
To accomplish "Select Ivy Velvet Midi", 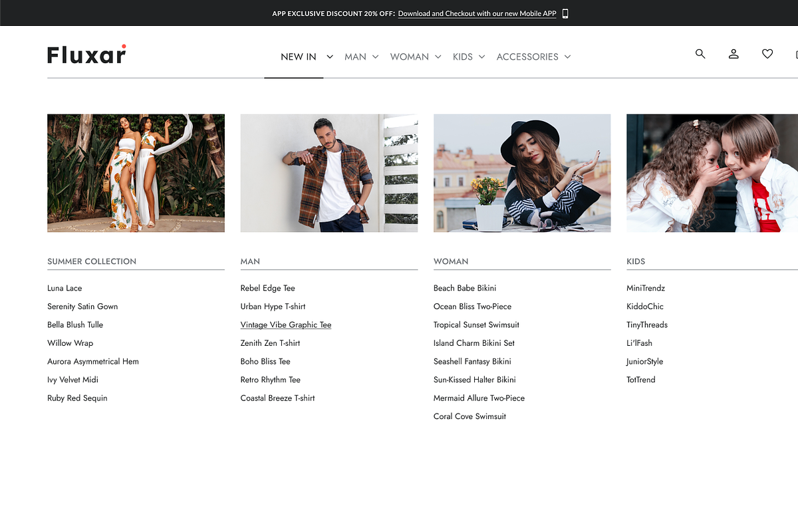I will [x=72, y=380].
